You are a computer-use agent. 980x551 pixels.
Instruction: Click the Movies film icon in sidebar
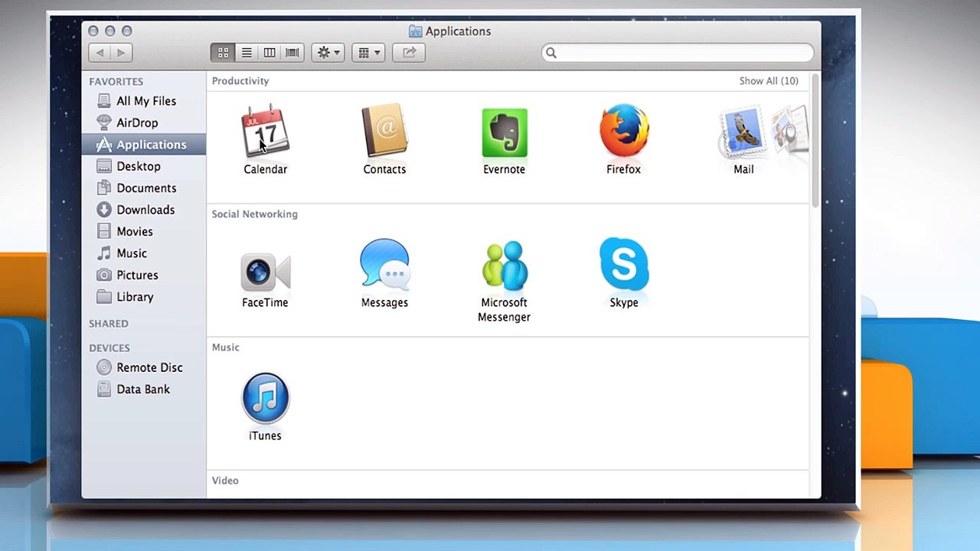tap(104, 232)
